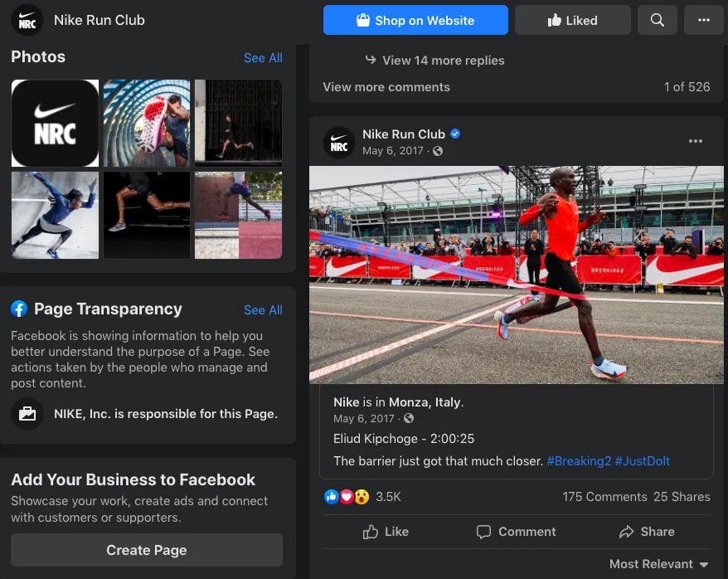Click the Shop on Website button
This screenshot has width=728, height=579.
coord(415,19)
